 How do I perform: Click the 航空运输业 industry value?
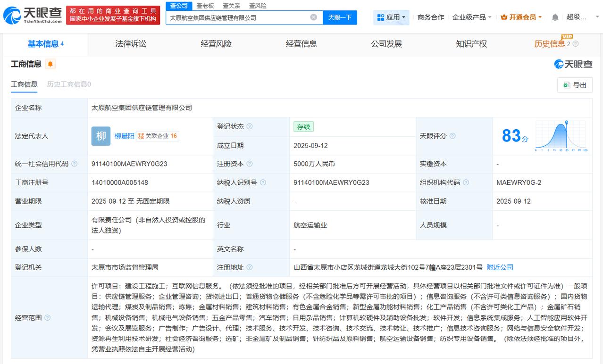tap(310, 225)
